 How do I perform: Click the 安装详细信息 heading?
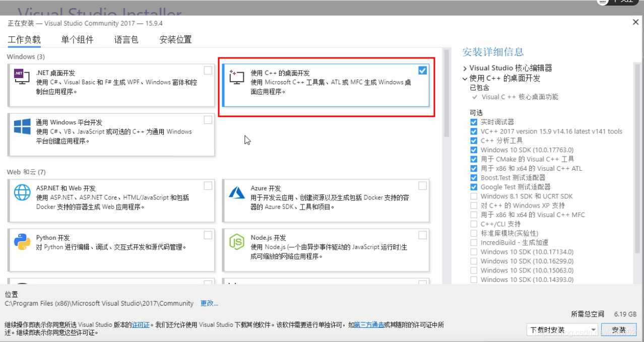coord(493,52)
